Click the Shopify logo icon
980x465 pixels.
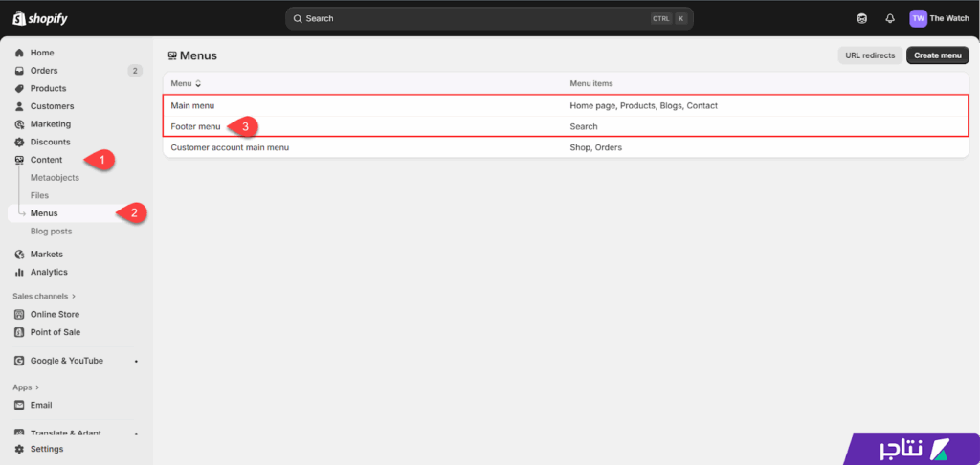coord(18,18)
